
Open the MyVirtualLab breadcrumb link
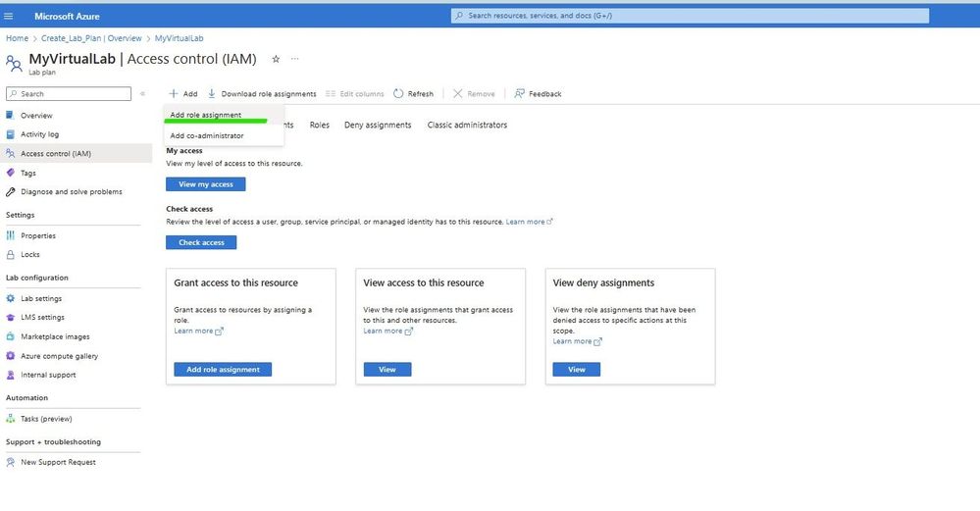click(179, 38)
